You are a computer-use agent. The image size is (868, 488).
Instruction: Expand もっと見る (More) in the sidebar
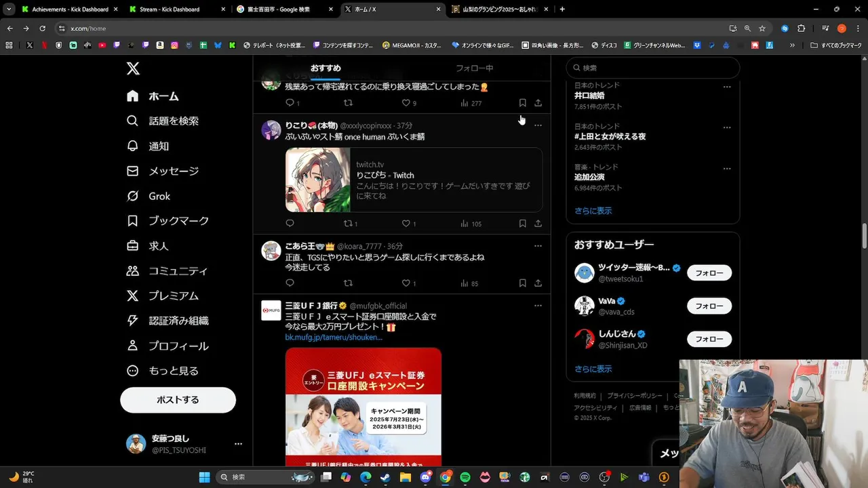click(x=163, y=371)
